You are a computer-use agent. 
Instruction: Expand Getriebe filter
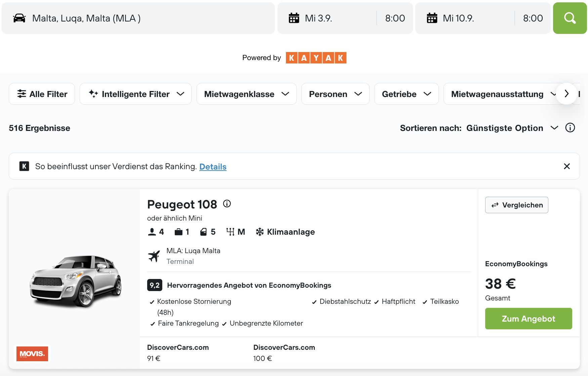[406, 94]
